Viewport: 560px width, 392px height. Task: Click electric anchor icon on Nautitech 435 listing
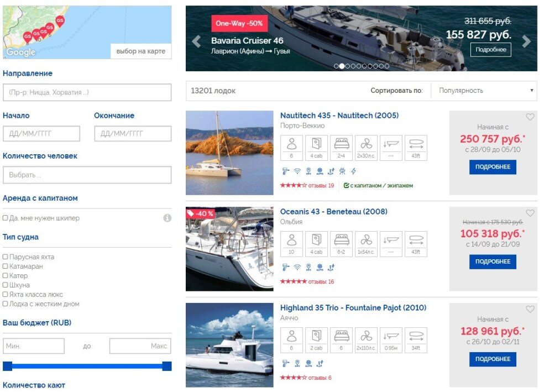331,171
